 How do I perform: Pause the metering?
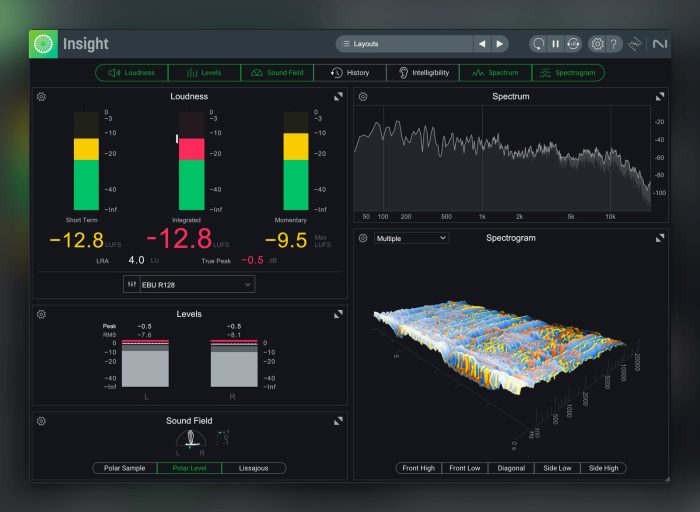tap(555, 44)
